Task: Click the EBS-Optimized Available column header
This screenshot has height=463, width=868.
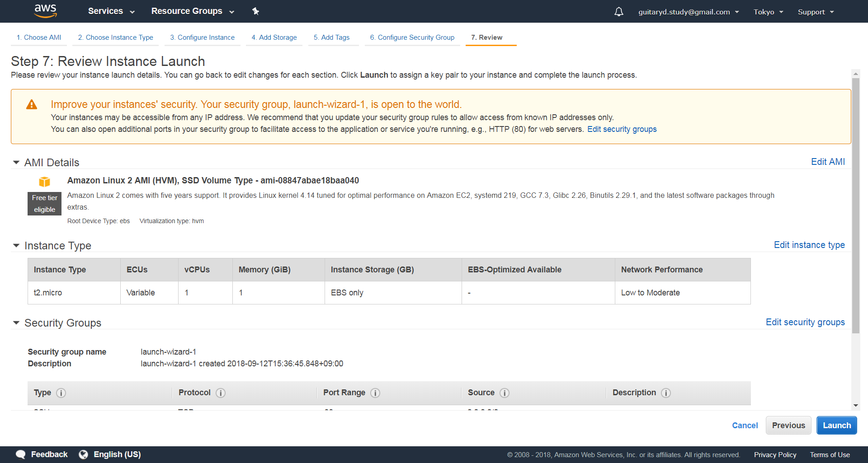Action: coord(538,270)
